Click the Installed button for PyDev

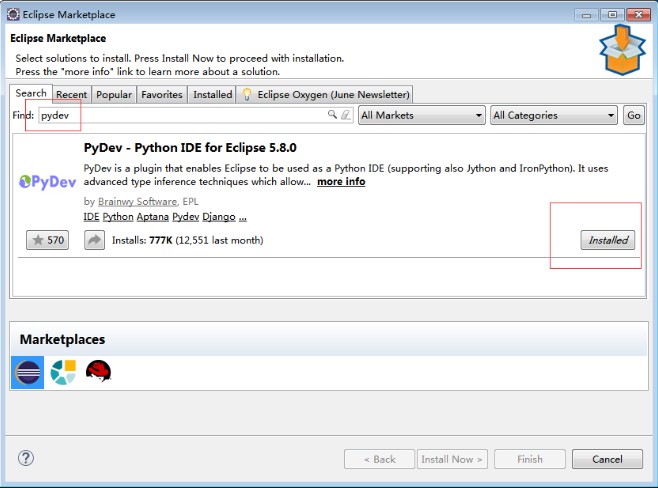pos(608,240)
